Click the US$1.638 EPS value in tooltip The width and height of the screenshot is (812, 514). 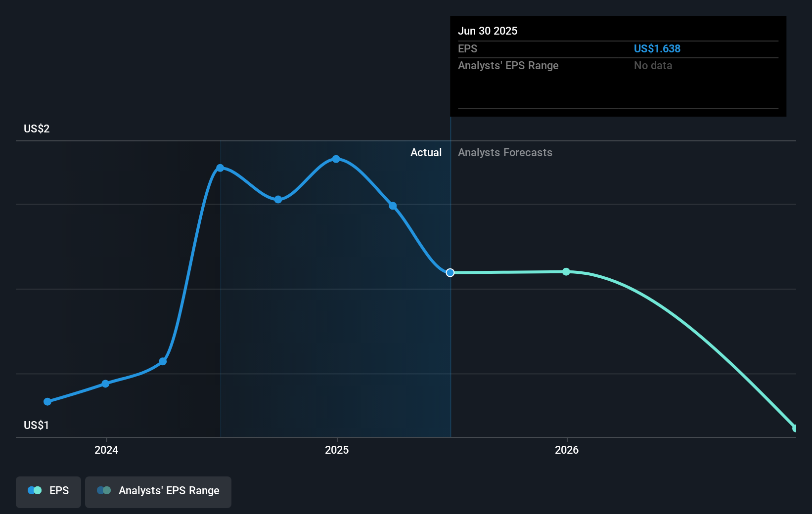tap(657, 48)
